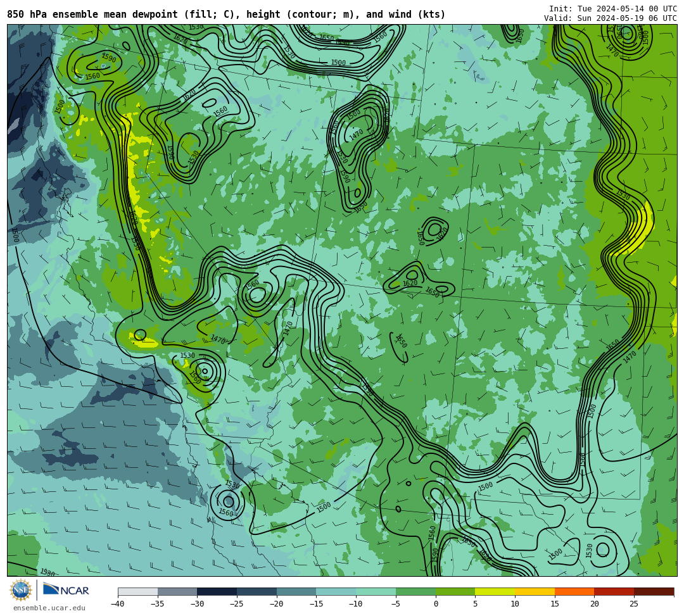Click the -10 to -5 colorbar swatch

[x=376, y=591]
